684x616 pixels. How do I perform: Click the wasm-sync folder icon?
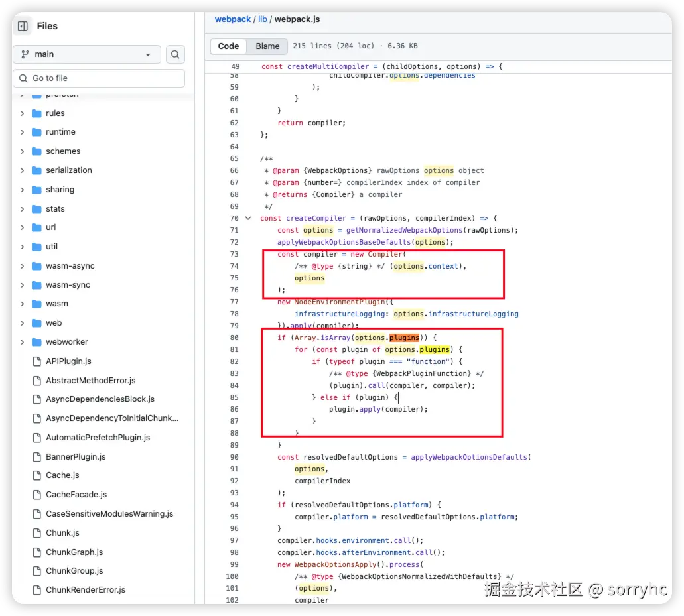coord(36,285)
